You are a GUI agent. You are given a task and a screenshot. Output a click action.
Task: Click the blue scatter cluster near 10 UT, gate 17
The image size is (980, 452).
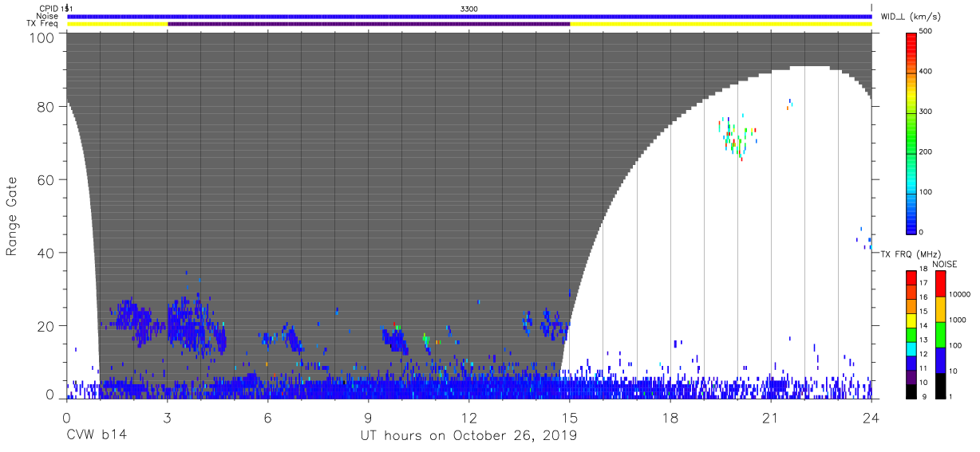(395, 338)
